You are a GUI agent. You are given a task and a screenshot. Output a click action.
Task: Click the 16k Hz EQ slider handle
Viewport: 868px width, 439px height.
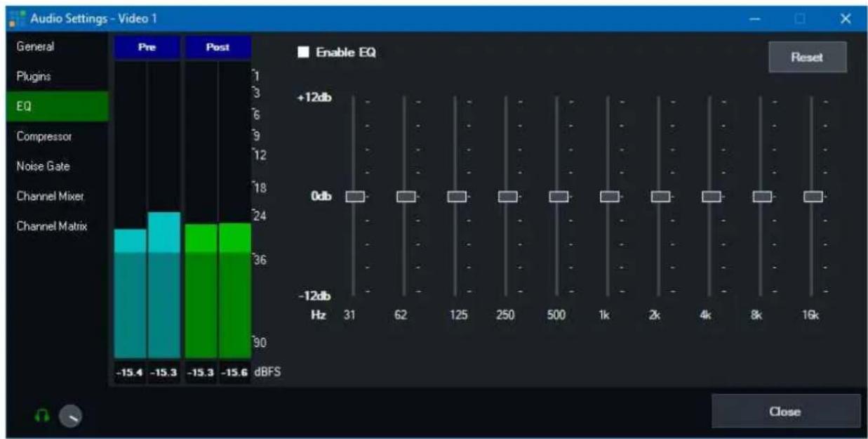pos(813,197)
